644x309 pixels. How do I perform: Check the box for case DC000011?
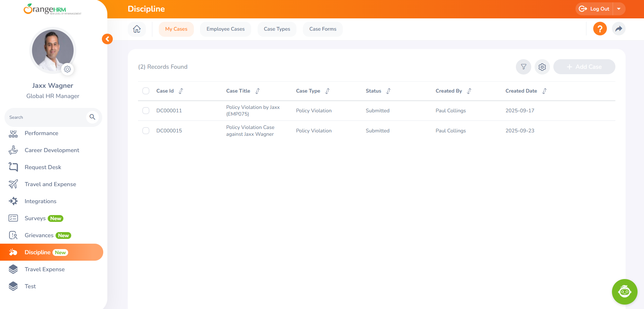[146, 111]
